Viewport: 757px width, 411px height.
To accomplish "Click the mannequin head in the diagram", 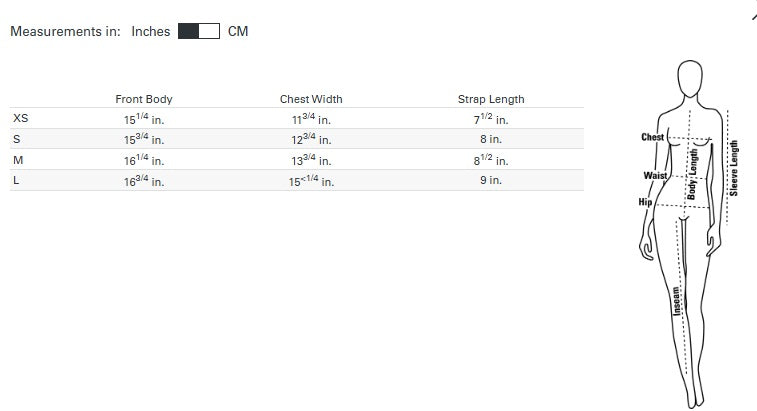I will (690, 78).
